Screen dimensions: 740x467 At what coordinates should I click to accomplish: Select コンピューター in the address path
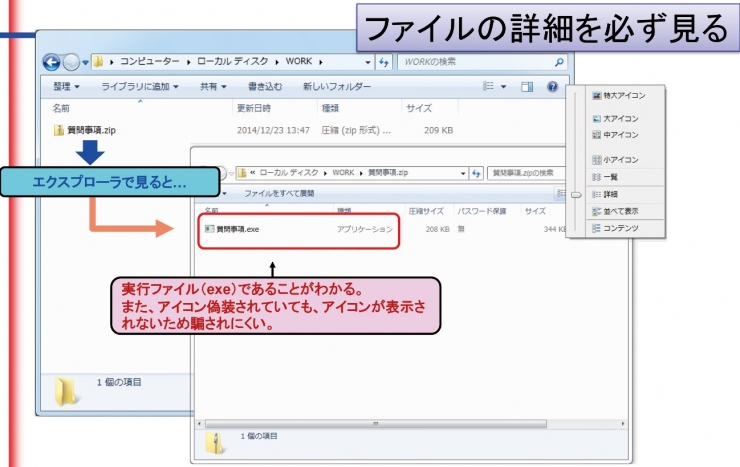click(149, 61)
